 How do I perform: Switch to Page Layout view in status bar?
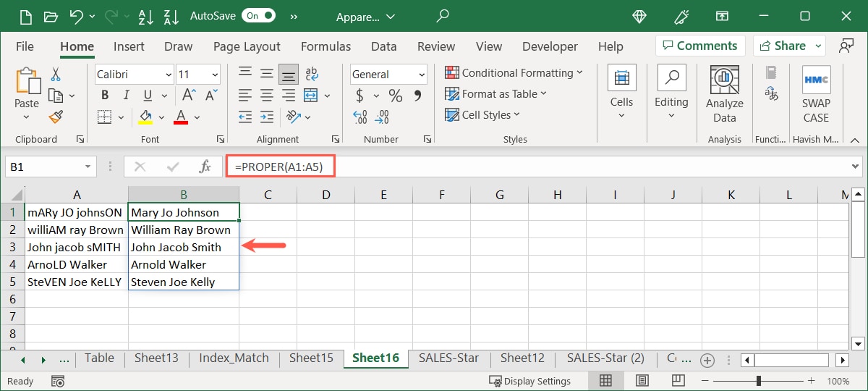pyautogui.click(x=642, y=381)
